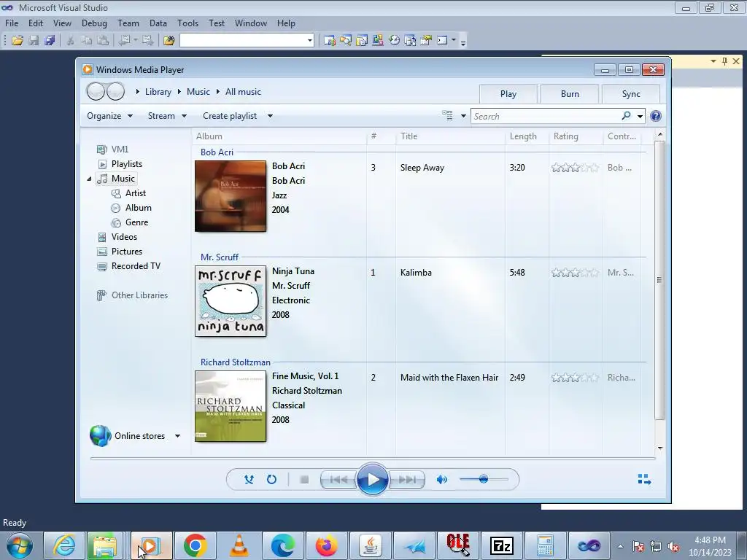Screen dimensions: 747x560
Task: Click the forward navigation arrow in Media Player
Action: click(x=115, y=91)
